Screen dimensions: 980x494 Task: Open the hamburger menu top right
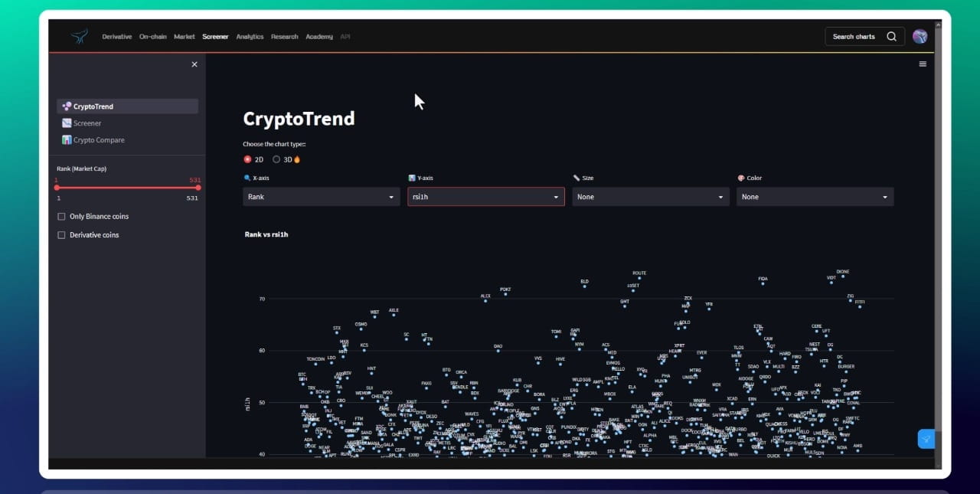point(923,64)
